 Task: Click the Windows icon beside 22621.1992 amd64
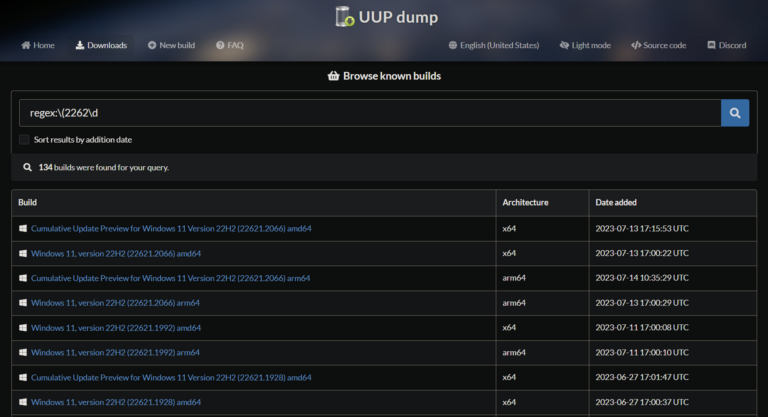[x=23, y=327]
